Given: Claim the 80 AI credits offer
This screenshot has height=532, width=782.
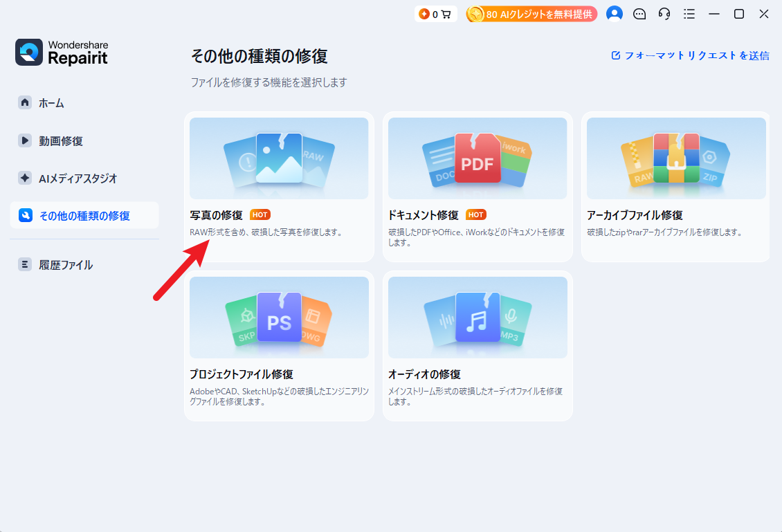Looking at the screenshot, I should click(531, 14).
